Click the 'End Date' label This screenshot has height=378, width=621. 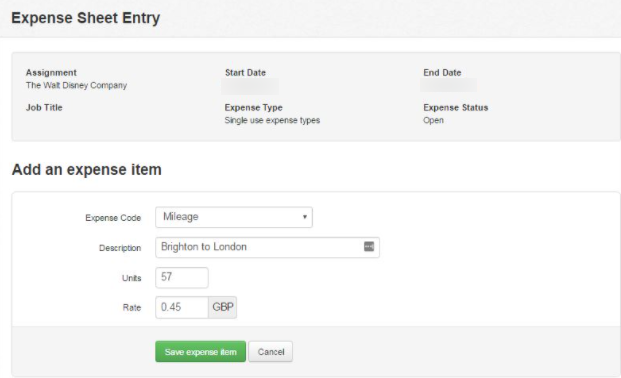[442, 73]
